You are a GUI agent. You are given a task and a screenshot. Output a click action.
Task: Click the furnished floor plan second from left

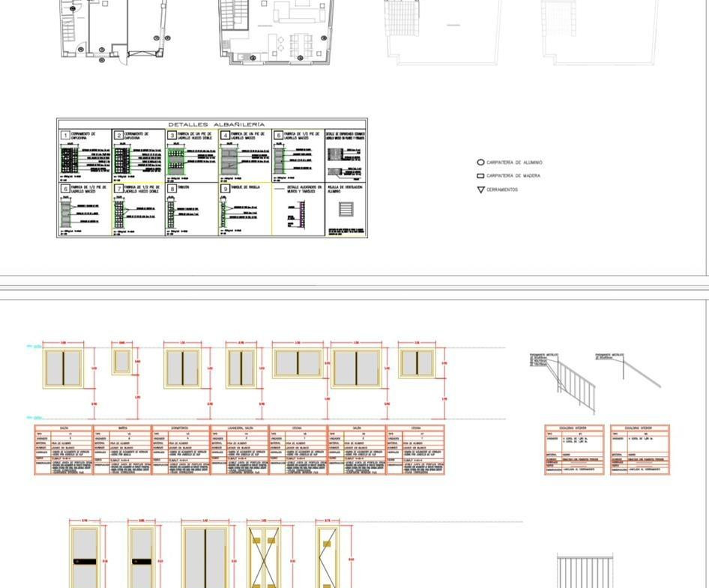click(x=276, y=30)
